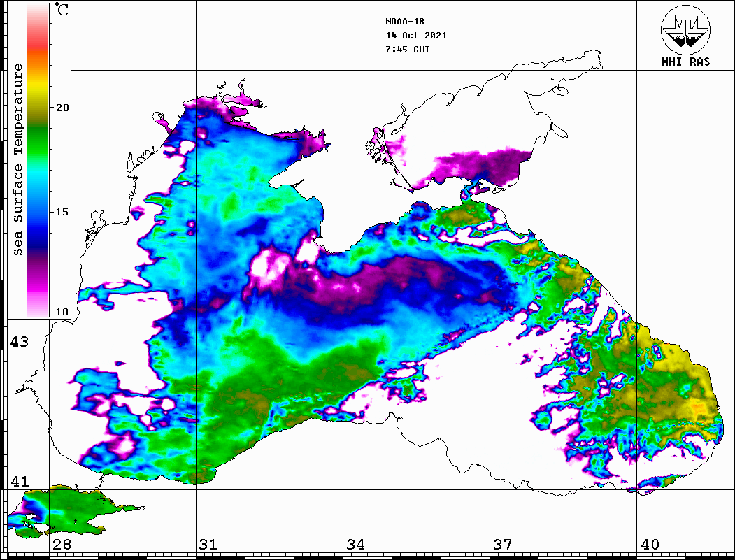Click longitude label 28
The height and width of the screenshot is (560, 735).
click(62, 544)
